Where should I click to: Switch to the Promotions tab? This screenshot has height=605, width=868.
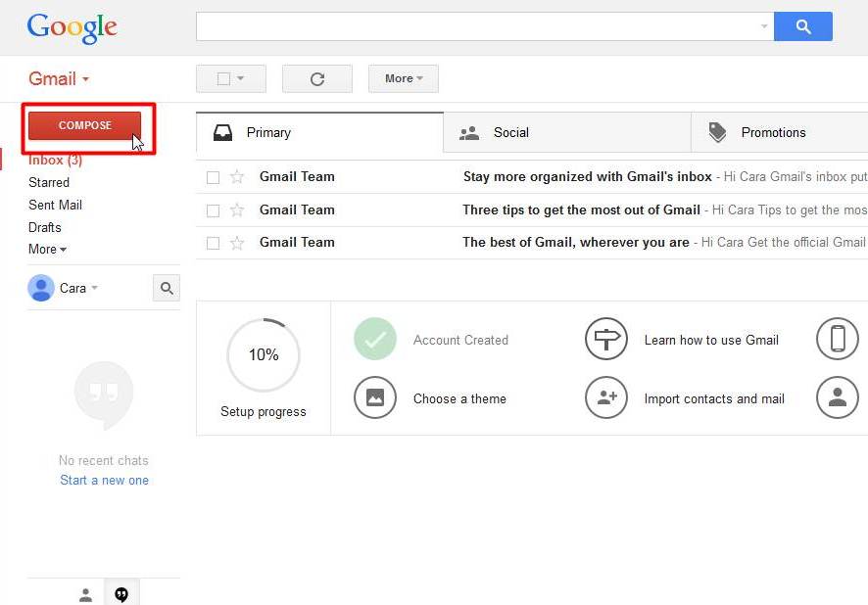780,132
